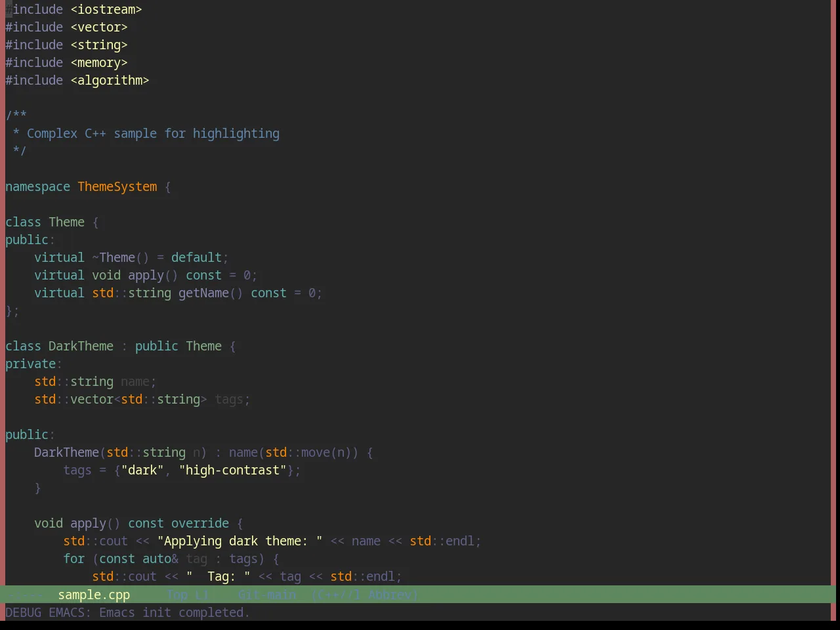This screenshot has width=840, height=630.
Task: Click the " Tag: " string literal
Action: 218,576
